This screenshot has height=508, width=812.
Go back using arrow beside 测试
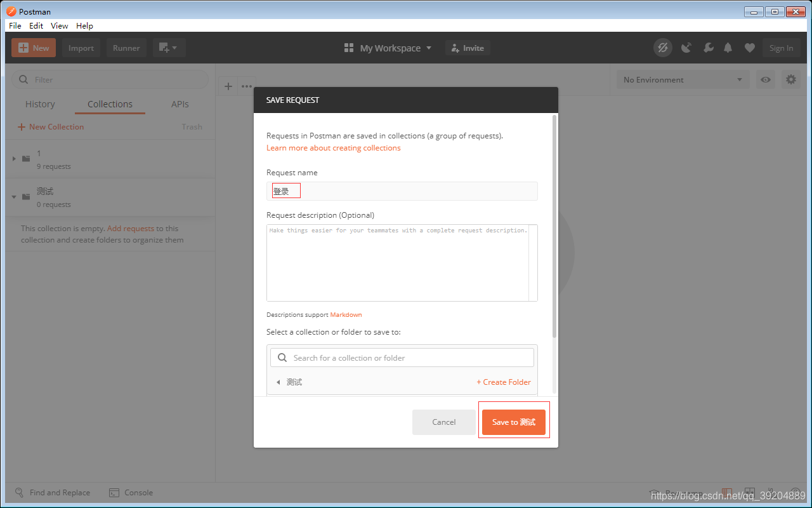tap(278, 382)
